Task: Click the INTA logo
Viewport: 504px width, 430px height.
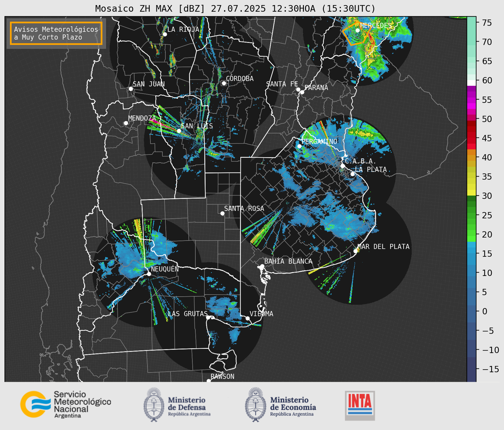Action: click(360, 405)
